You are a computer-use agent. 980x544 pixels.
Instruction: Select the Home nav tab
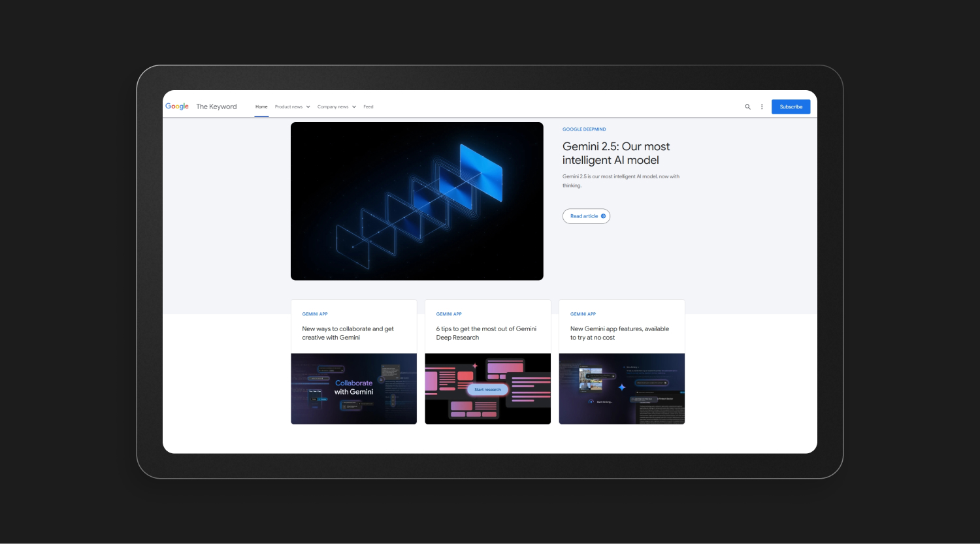click(261, 107)
